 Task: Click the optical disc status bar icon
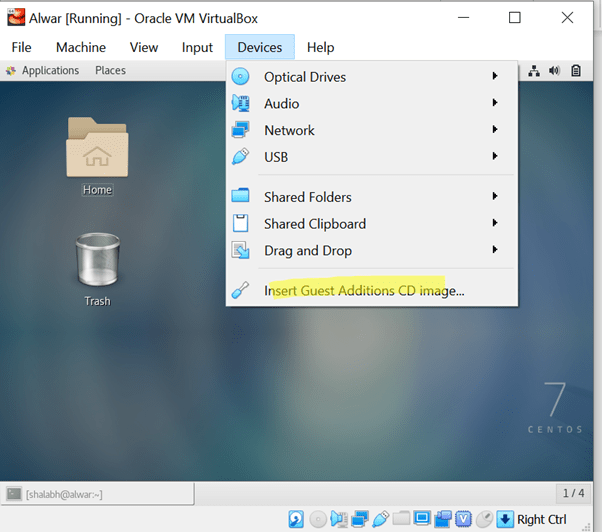(x=318, y=519)
